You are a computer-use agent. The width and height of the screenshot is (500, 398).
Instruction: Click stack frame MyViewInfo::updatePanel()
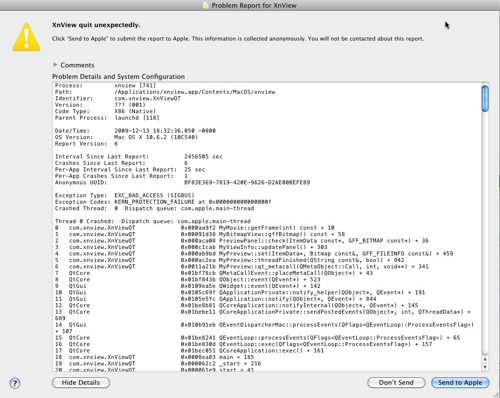(191, 247)
